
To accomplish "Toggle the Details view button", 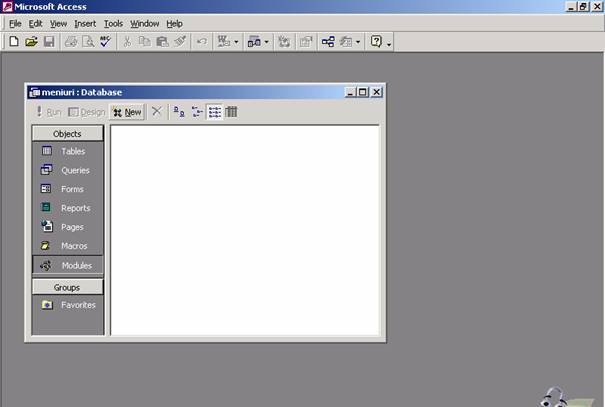I will (232, 112).
